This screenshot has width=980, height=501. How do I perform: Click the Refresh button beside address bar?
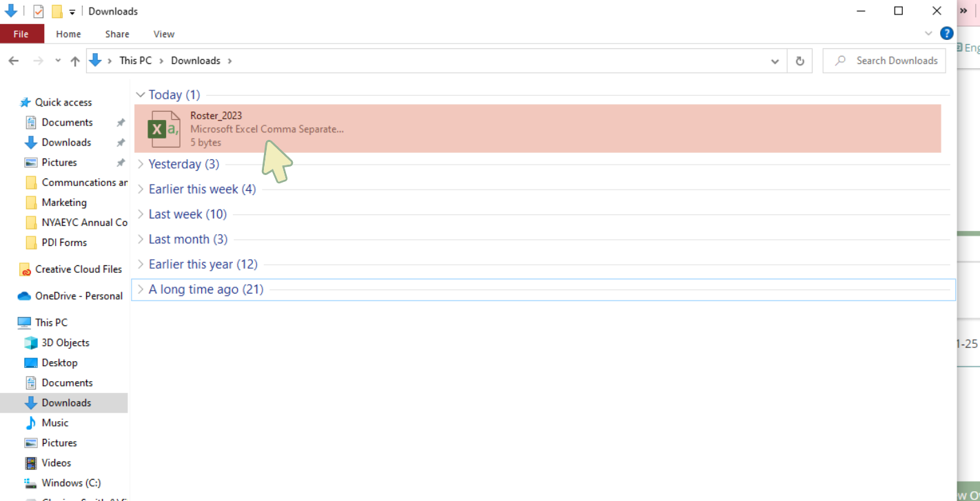point(799,61)
